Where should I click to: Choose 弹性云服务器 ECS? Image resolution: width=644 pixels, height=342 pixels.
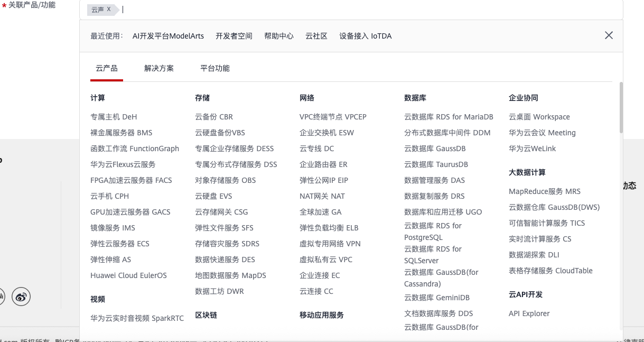[x=120, y=244]
